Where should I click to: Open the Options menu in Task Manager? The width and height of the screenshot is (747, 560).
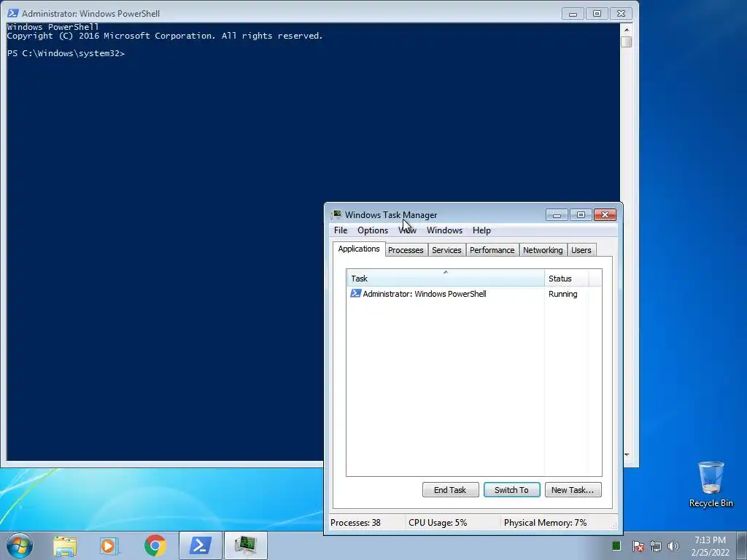click(x=373, y=230)
